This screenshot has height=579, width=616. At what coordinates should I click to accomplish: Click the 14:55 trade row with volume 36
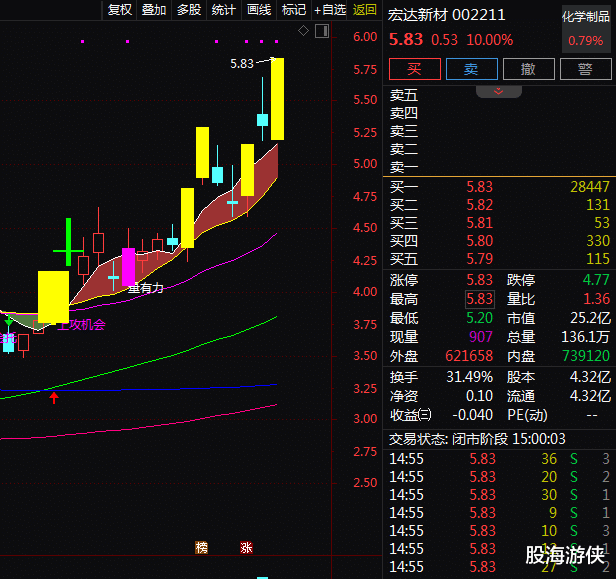[499, 459]
